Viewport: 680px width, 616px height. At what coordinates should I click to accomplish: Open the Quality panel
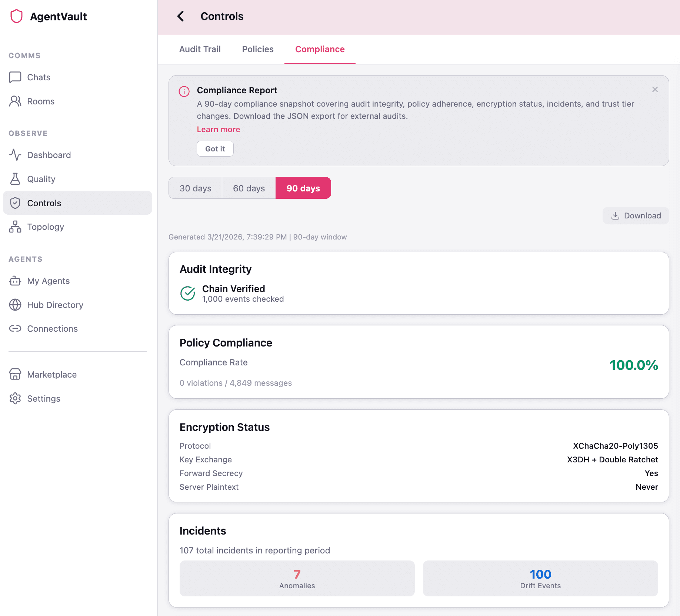[41, 179]
